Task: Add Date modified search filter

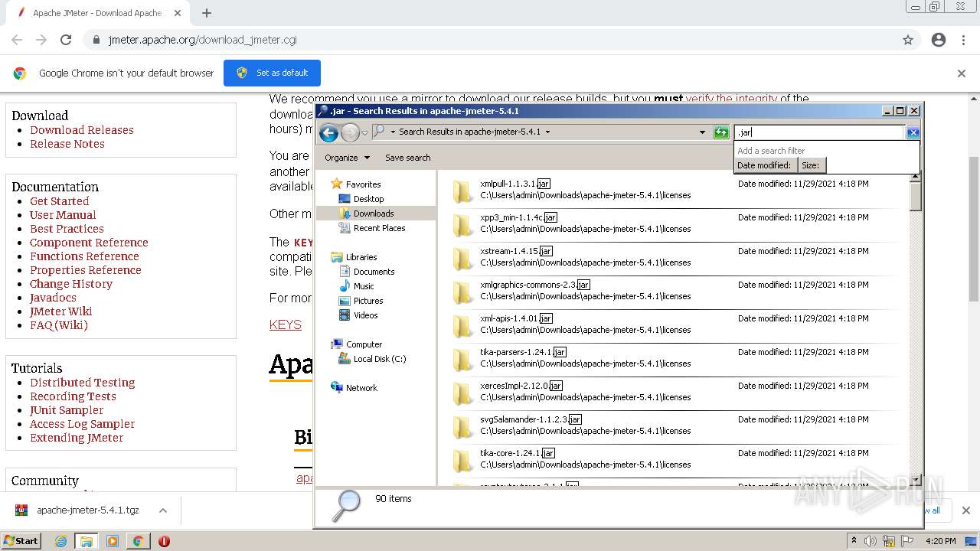Action: click(x=764, y=165)
